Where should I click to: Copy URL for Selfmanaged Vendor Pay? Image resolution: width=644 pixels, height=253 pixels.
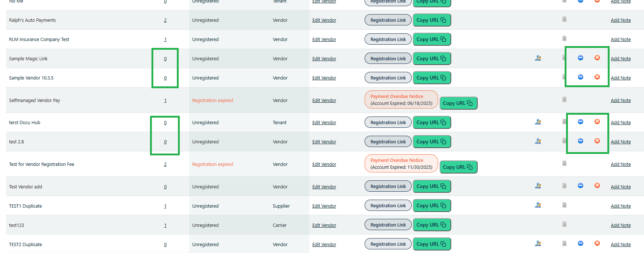tap(458, 103)
